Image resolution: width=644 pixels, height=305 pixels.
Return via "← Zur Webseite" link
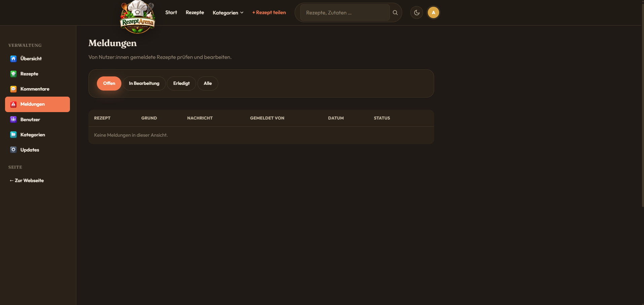27,180
